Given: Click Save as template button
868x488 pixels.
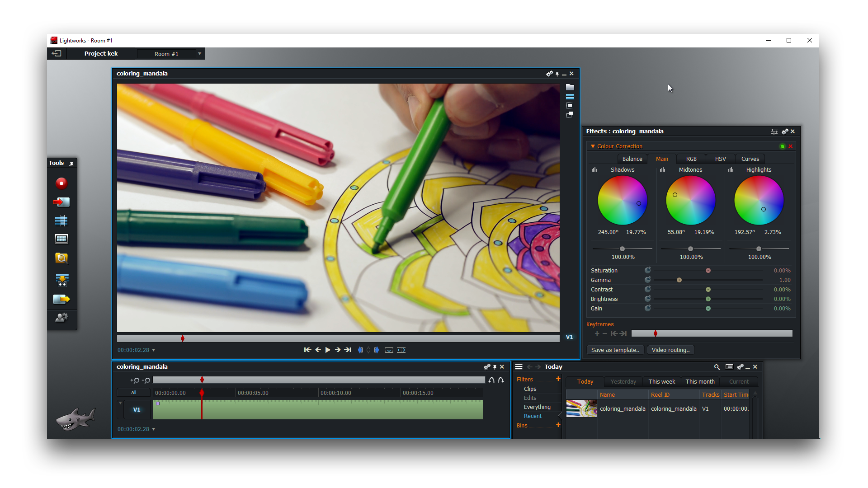Looking at the screenshot, I should [x=615, y=350].
